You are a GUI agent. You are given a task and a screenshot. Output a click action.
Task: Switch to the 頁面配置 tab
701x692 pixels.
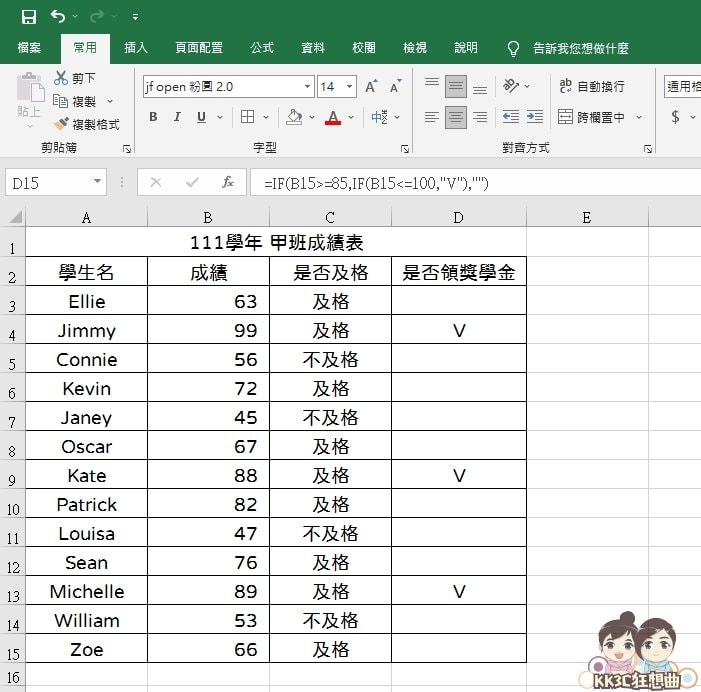(x=199, y=48)
